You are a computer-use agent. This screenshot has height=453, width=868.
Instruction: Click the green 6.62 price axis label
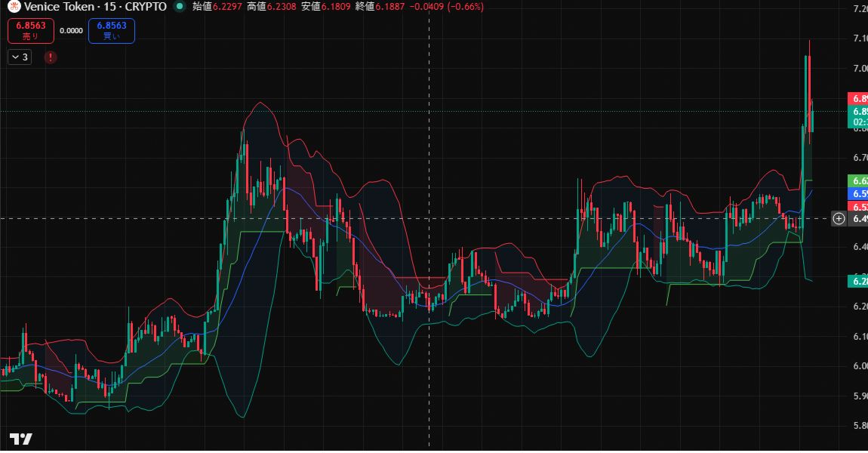857,181
